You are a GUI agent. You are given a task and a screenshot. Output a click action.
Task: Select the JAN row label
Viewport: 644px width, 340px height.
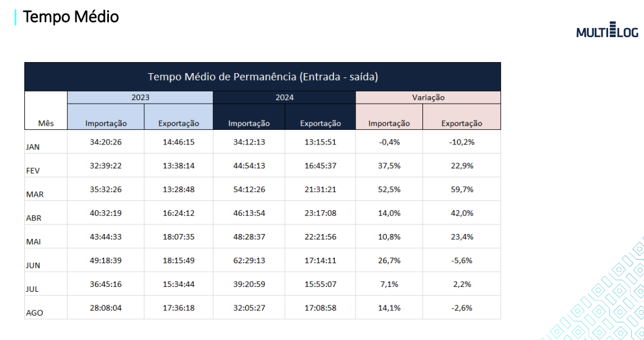(x=33, y=147)
